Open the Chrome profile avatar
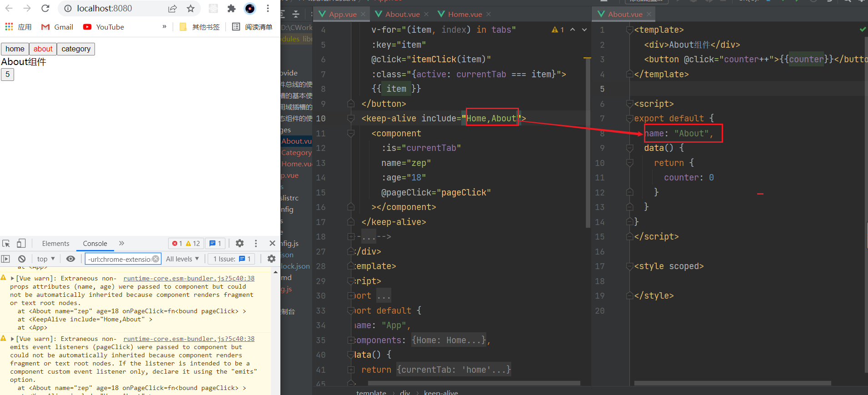Viewport: 868px width, 395px height. (x=249, y=8)
